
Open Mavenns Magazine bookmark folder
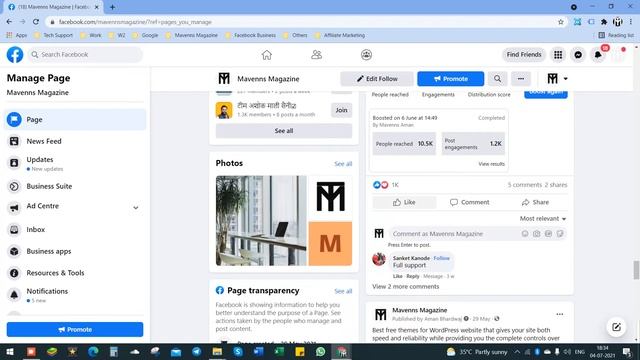192,36
